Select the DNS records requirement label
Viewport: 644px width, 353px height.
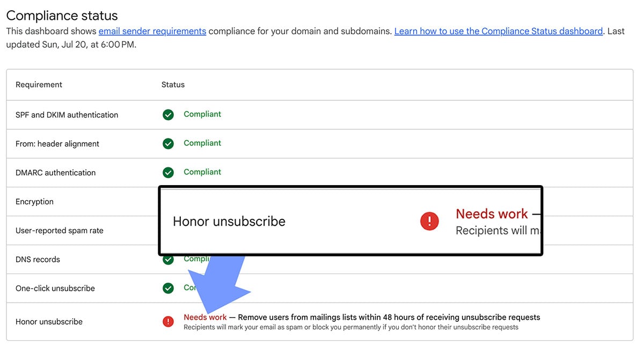click(38, 260)
